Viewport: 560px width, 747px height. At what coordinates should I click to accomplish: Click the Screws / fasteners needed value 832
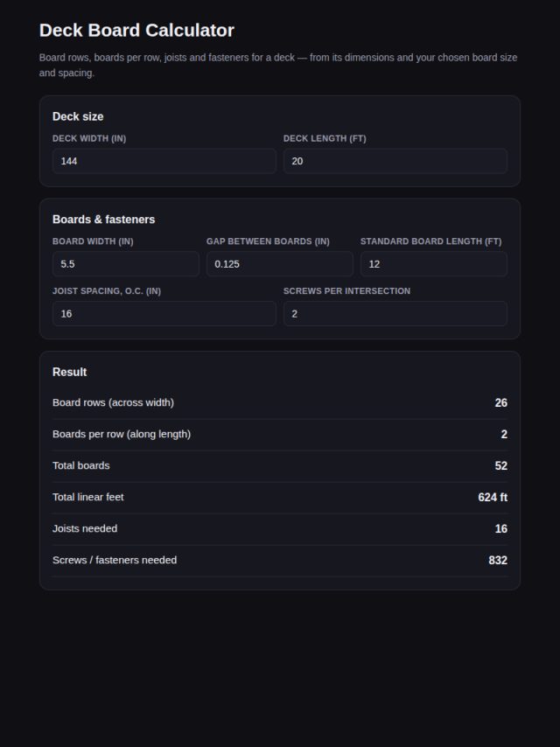click(498, 560)
